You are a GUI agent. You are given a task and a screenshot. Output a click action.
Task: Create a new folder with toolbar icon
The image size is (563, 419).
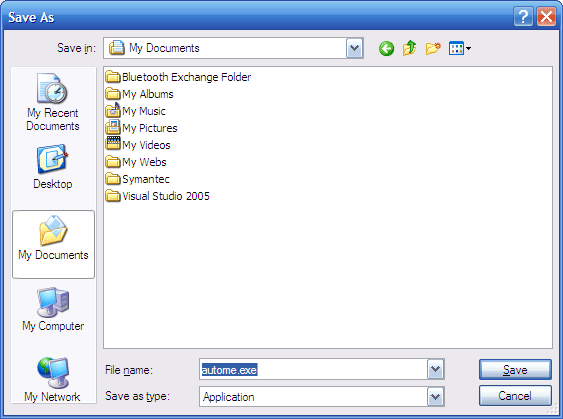point(433,48)
